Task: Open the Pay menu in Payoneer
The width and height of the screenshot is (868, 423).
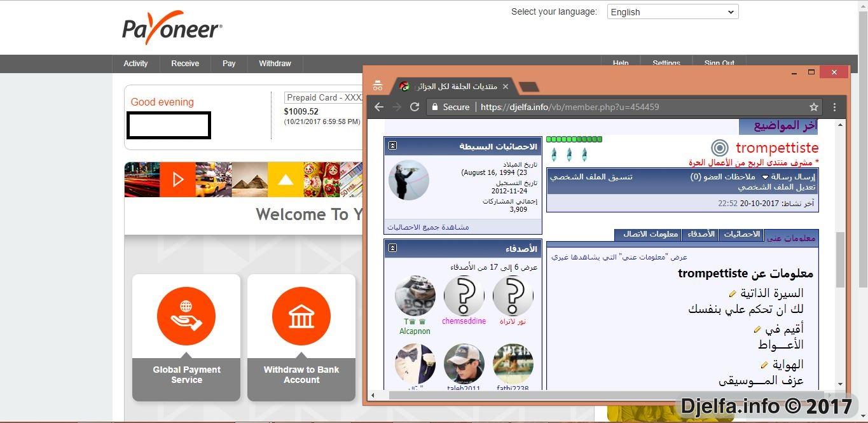Action: [229, 64]
